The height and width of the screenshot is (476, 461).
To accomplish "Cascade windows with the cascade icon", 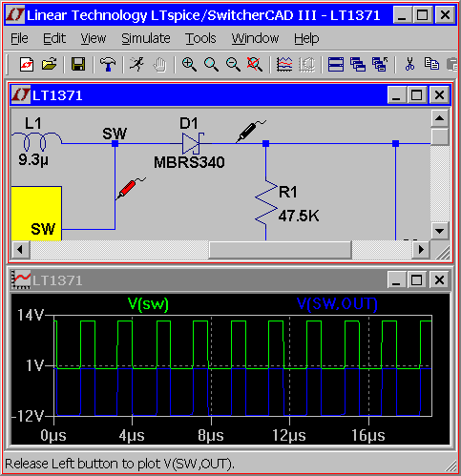I will pos(358,65).
